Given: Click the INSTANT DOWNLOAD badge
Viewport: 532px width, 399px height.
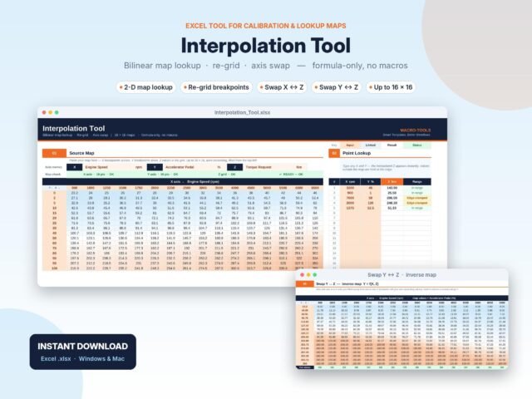Looking at the screenshot, I should 83,352.
